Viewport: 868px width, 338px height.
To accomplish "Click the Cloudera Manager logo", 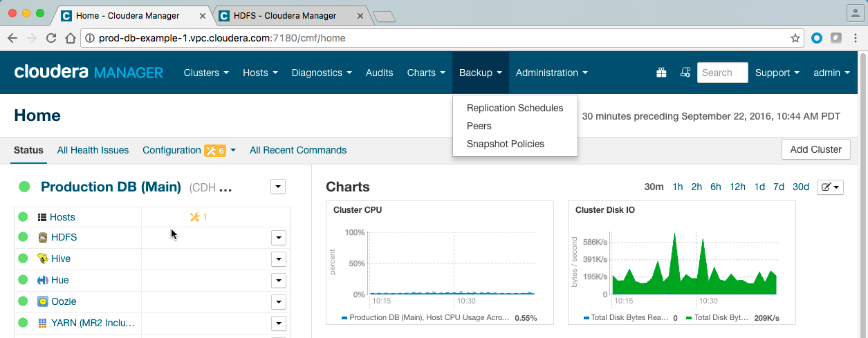I will pos(89,73).
